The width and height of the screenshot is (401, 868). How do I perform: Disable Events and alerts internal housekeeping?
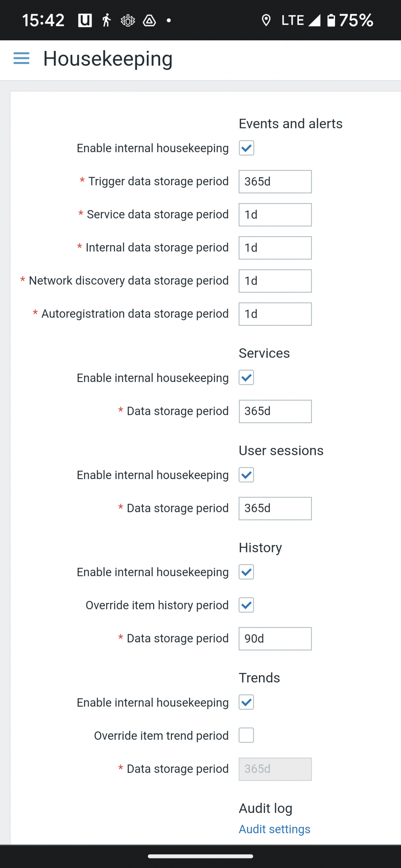pyautogui.click(x=246, y=148)
